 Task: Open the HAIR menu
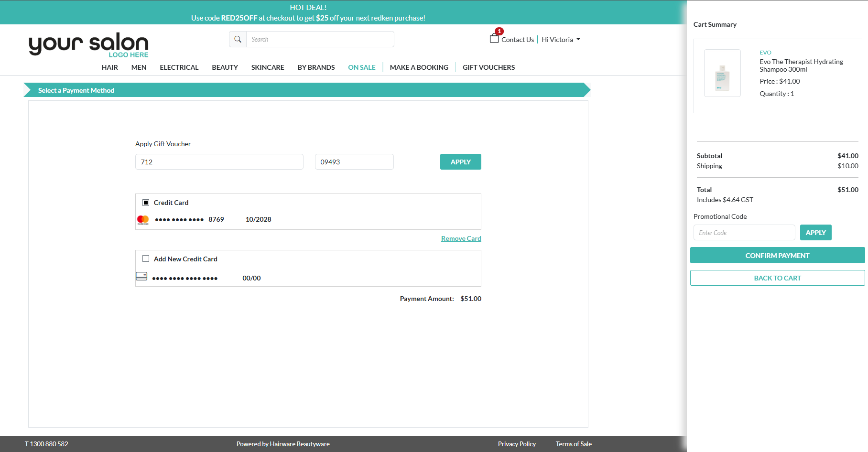coord(109,67)
